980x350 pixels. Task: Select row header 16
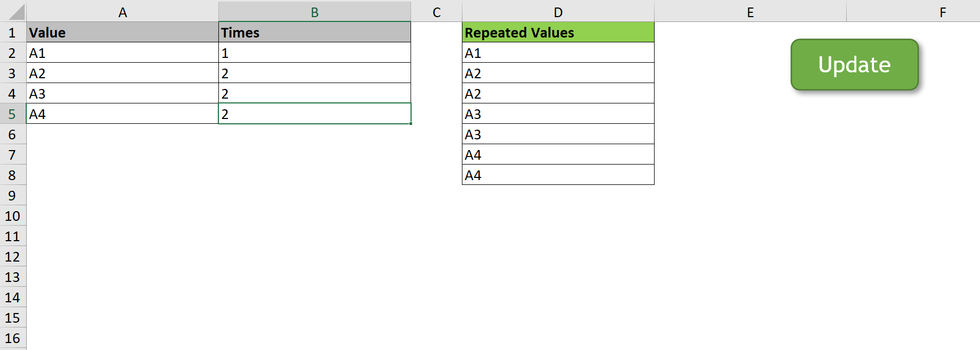tap(13, 338)
